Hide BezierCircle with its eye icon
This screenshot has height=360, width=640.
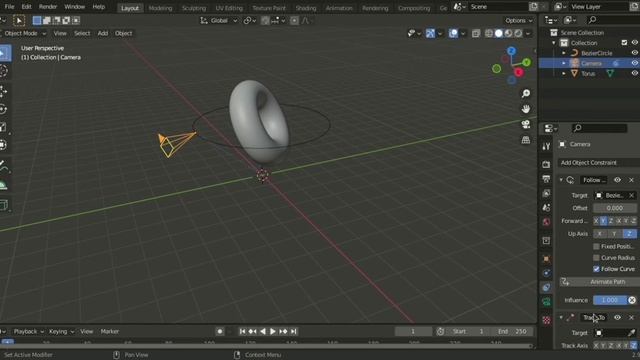click(634, 53)
